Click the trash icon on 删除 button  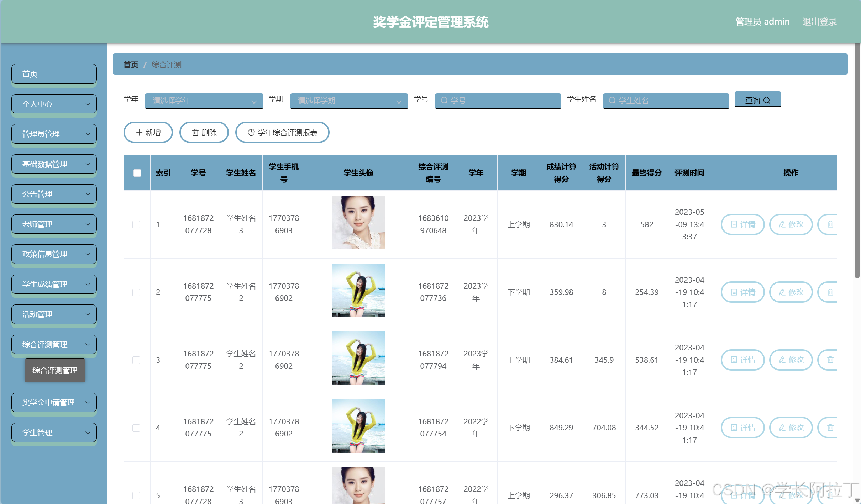point(195,132)
